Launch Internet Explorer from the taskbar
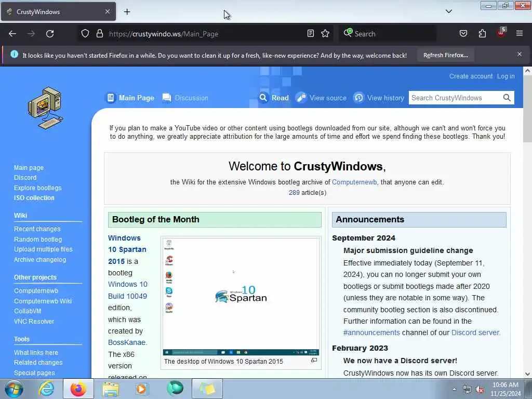532x399 pixels. click(46, 389)
